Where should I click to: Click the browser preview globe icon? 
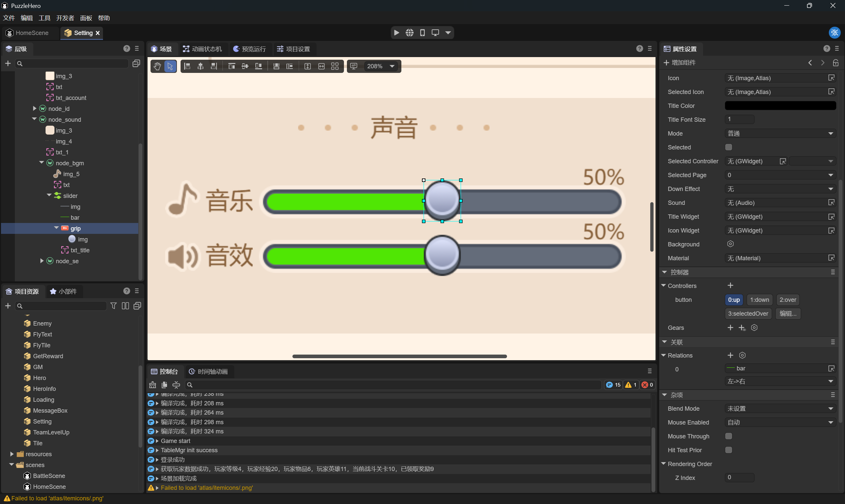coord(409,33)
